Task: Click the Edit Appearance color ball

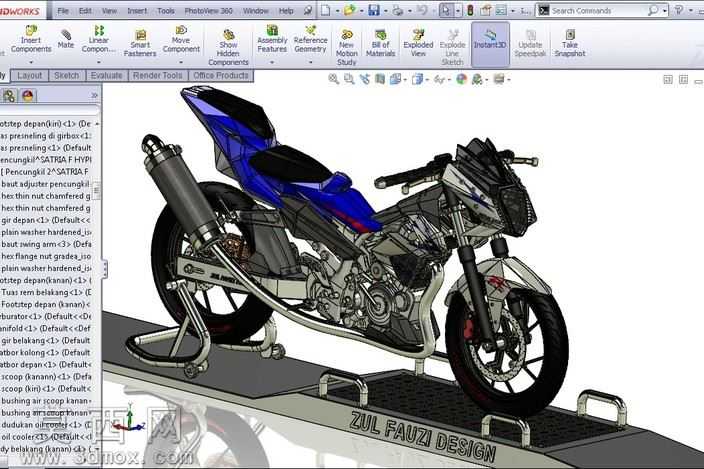Action: 461,79
